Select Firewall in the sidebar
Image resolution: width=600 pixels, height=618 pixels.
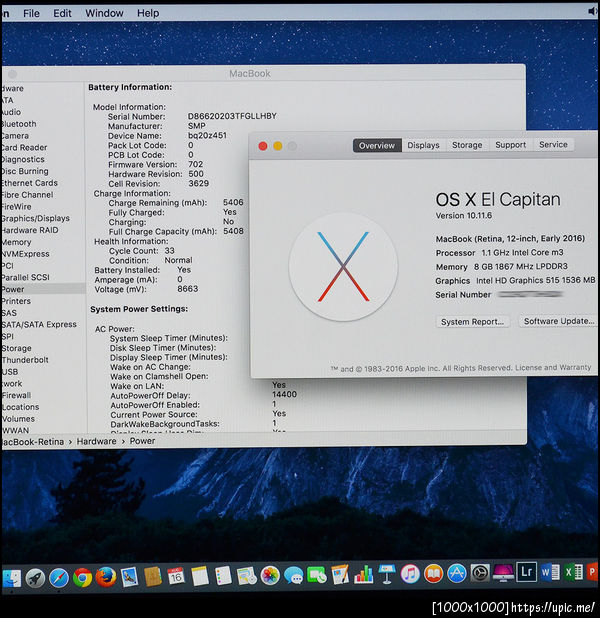click(16, 395)
